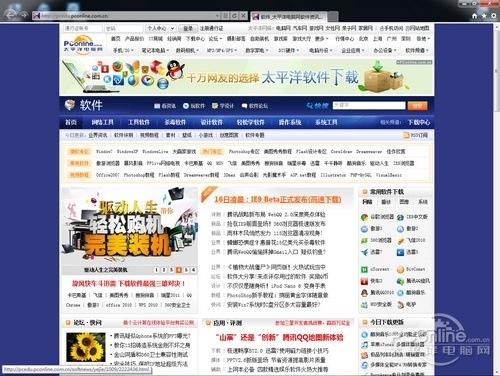Click the sunflower thumbnail in 论坛·快问
This screenshot has width=500, height=376.
tap(86, 347)
